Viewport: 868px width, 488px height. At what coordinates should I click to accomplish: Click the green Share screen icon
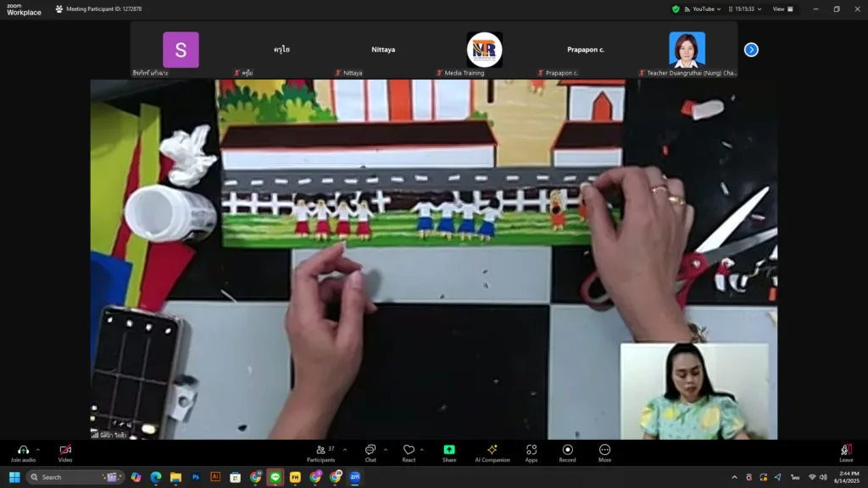pyautogui.click(x=449, y=450)
